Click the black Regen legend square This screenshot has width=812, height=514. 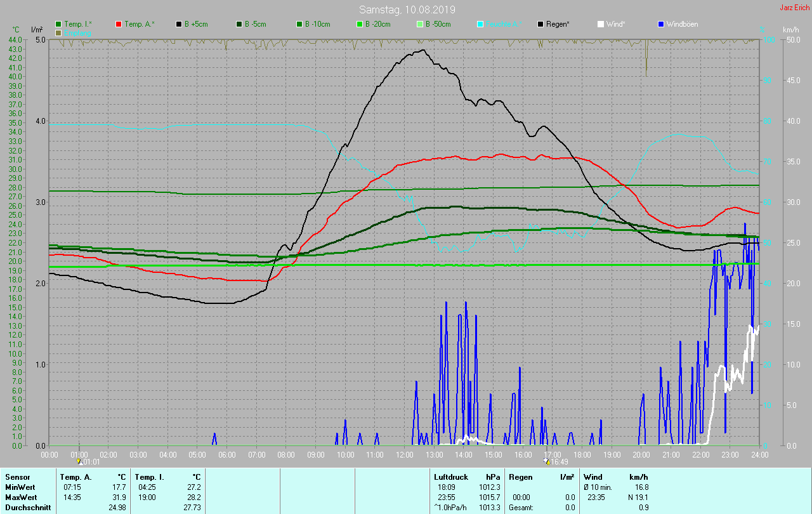pyautogui.click(x=540, y=24)
